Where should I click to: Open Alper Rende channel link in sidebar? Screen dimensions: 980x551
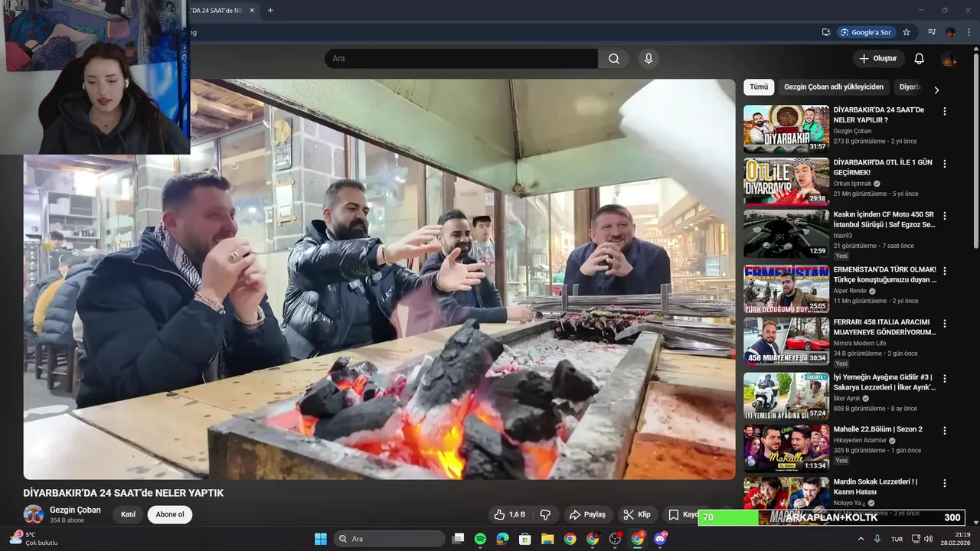(851, 291)
